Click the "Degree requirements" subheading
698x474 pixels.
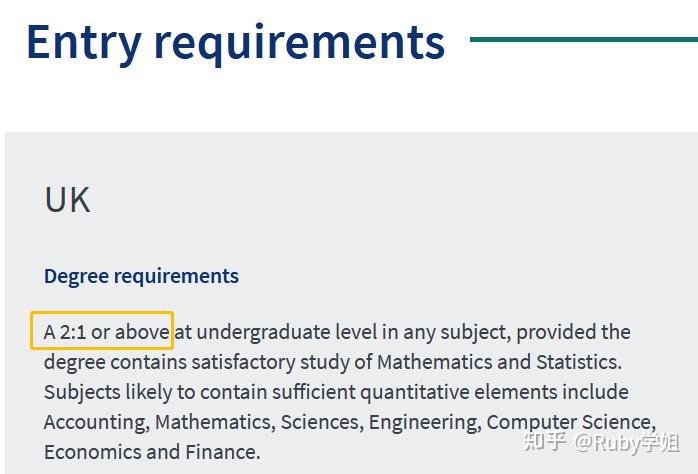point(141,276)
